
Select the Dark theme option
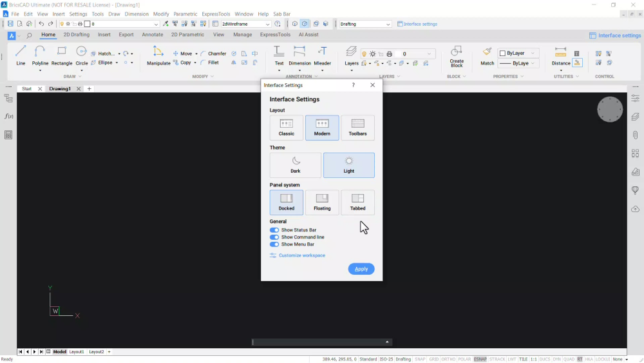[296, 165]
